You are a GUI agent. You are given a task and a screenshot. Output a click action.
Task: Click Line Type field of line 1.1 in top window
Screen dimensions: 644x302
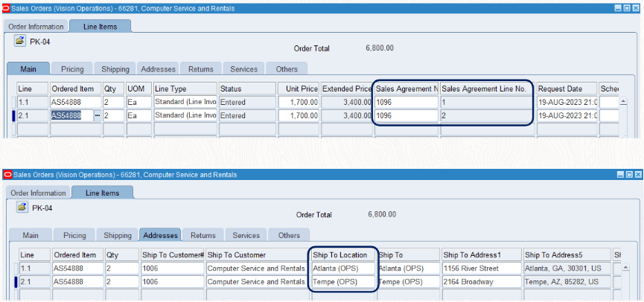pos(185,102)
